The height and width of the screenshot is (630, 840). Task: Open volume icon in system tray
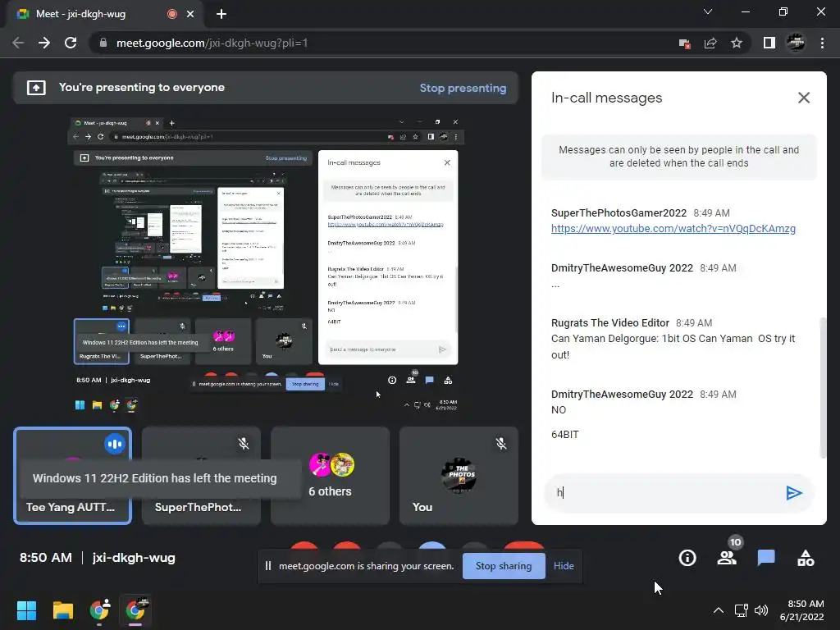760,610
